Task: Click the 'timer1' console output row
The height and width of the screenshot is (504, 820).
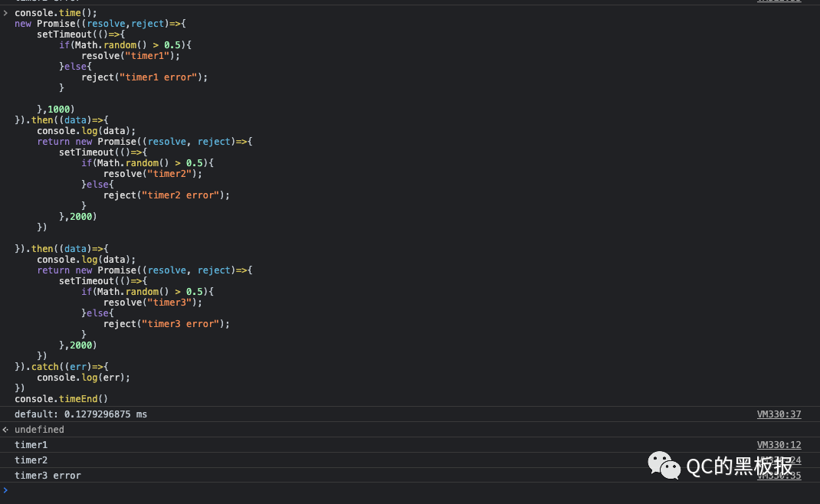Action: pyautogui.click(x=410, y=445)
